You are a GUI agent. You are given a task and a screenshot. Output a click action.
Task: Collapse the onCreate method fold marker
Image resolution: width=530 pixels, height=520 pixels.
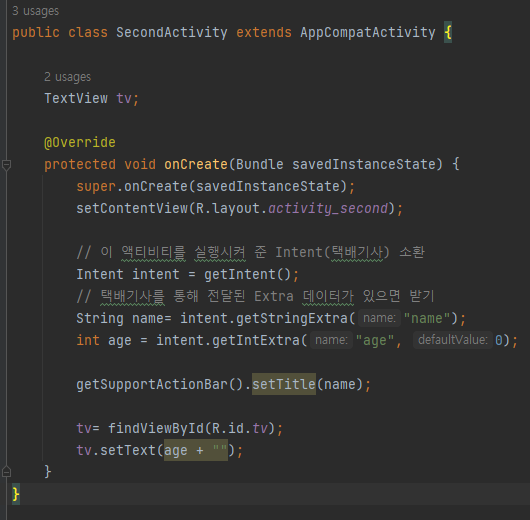6,165
